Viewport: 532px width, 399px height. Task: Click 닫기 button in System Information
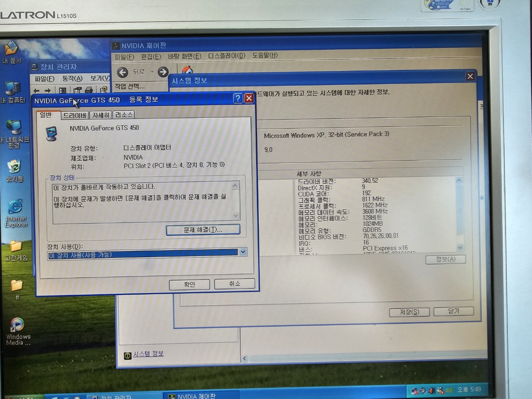[454, 311]
